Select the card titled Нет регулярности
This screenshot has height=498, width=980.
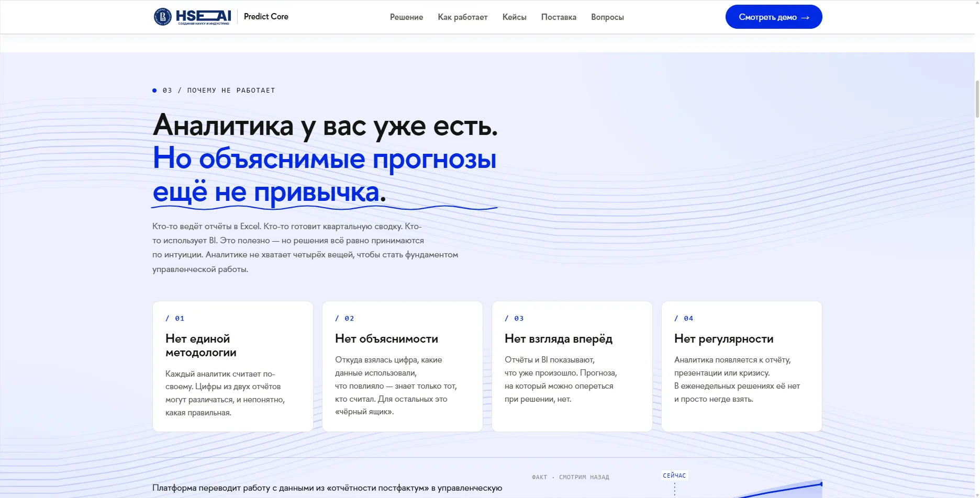pyautogui.click(x=742, y=366)
